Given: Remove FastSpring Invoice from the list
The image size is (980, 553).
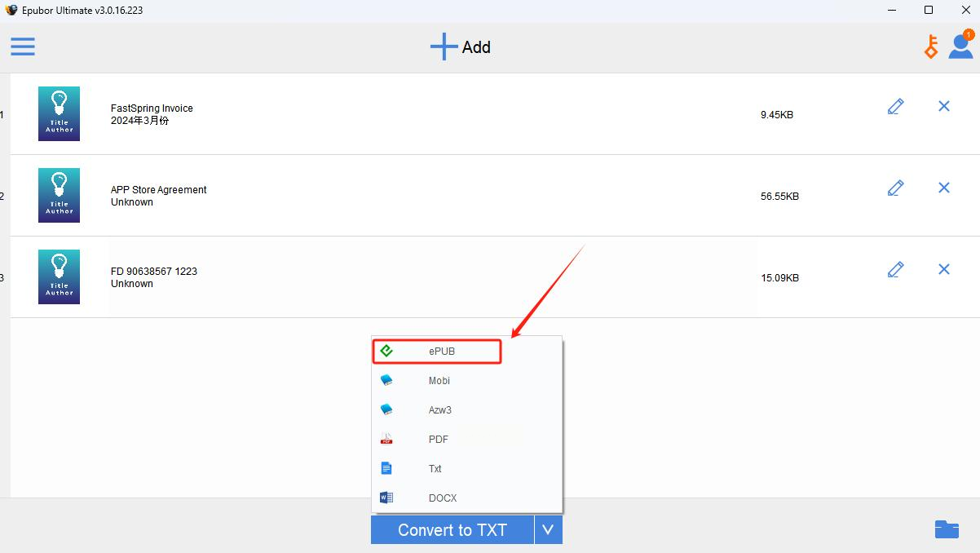Looking at the screenshot, I should [x=944, y=106].
